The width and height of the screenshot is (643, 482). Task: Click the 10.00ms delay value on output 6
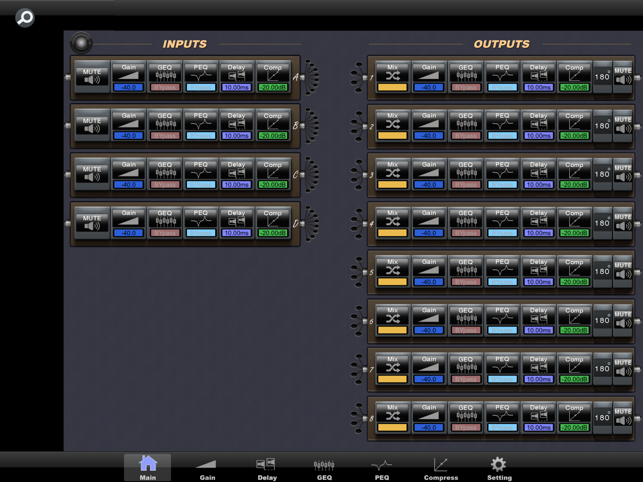(538, 330)
